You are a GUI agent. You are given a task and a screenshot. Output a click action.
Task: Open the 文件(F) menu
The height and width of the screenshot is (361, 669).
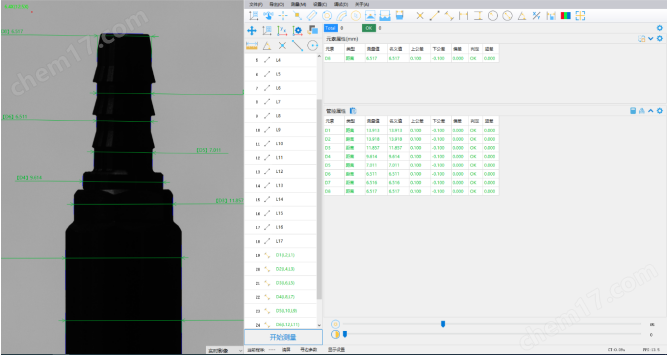pyautogui.click(x=256, y=4)
